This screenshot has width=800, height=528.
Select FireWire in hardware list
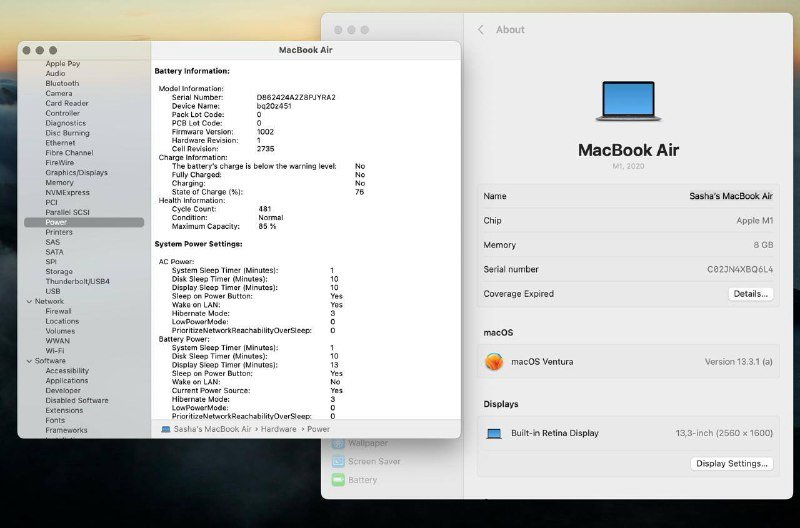pyautogui.click(x=60, y=163)
